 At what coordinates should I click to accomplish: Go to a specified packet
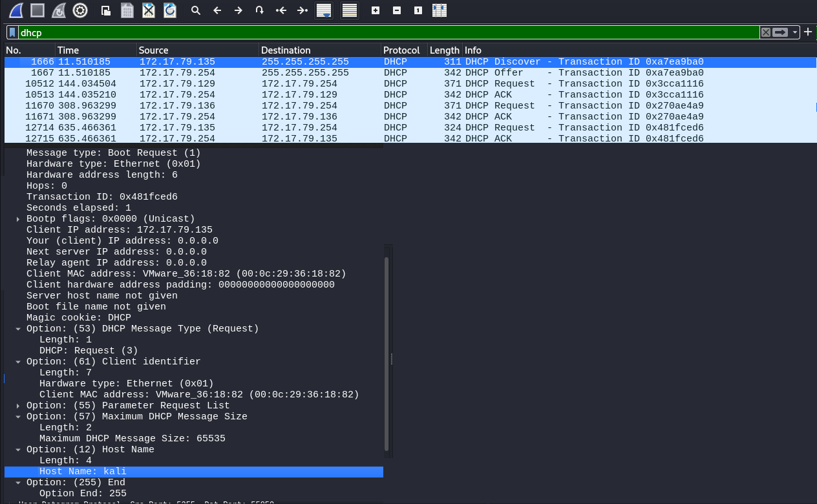tap(260, 10)
